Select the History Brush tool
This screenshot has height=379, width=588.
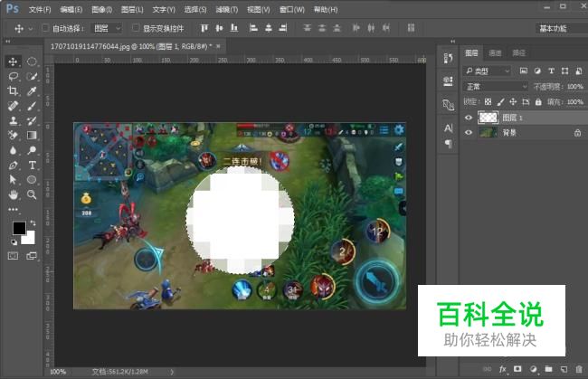pos(32,120)
